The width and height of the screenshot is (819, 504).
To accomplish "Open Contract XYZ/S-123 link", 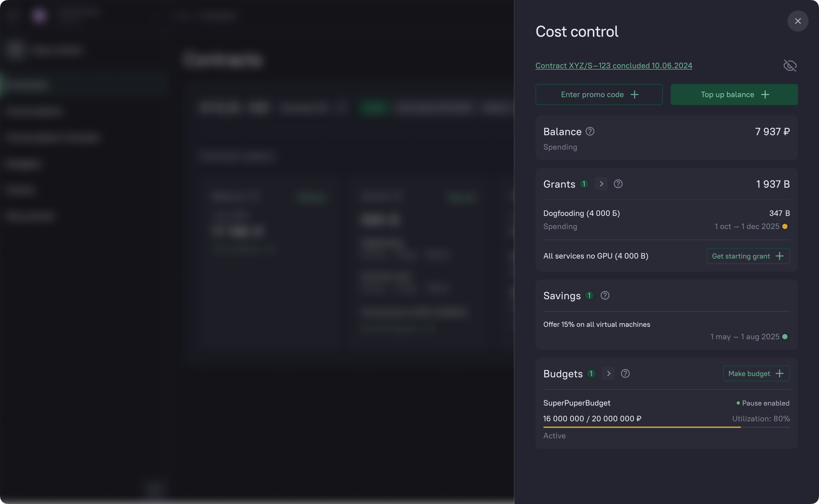I will (613, 66).
